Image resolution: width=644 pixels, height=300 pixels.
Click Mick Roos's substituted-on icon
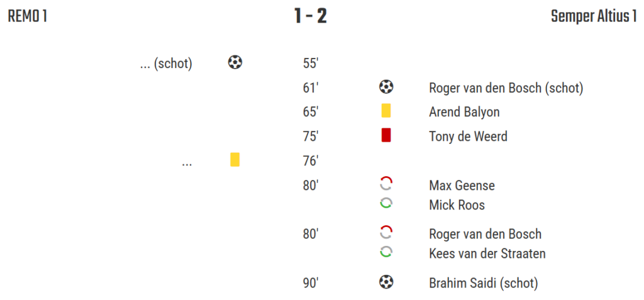(x=386, y=204)
